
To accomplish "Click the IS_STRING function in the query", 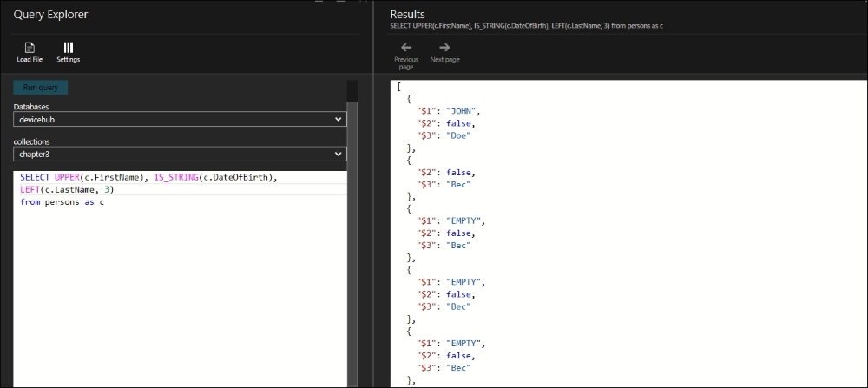I will point(176,178).
